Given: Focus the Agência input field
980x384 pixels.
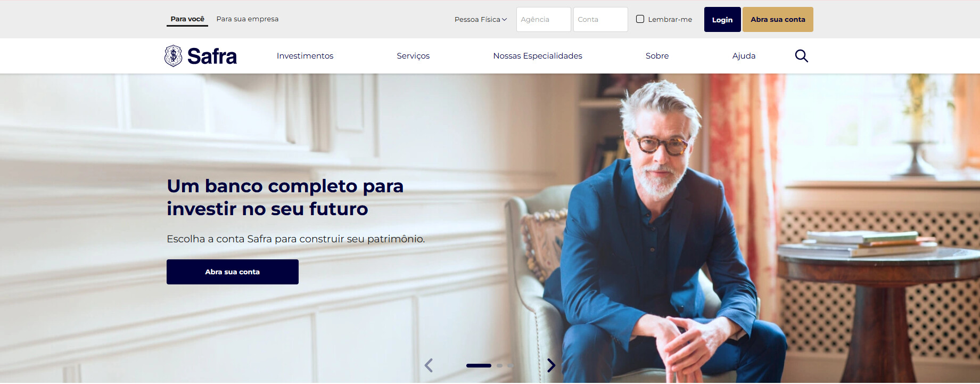Looking at the screenshot, I should [x=543, y=20].
